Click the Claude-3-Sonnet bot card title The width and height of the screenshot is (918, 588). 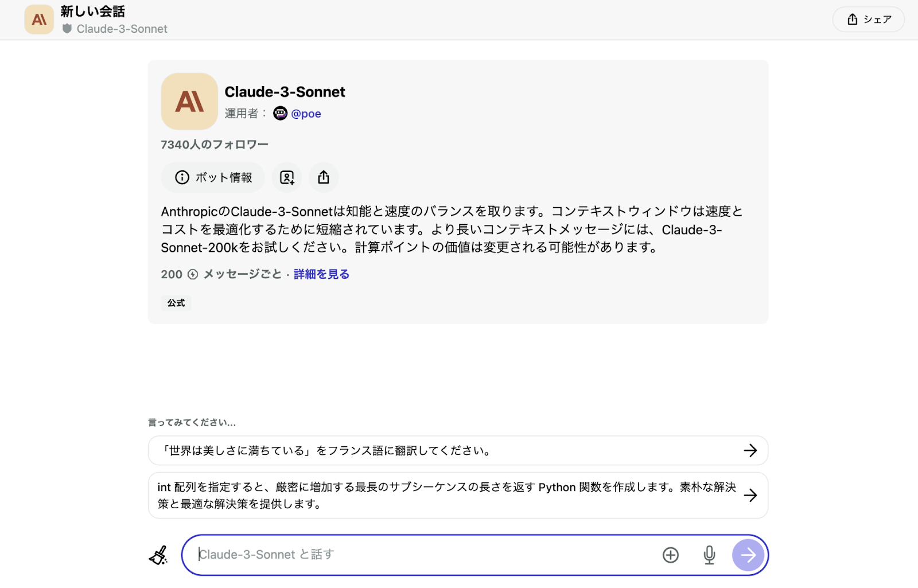click(285, 92)
